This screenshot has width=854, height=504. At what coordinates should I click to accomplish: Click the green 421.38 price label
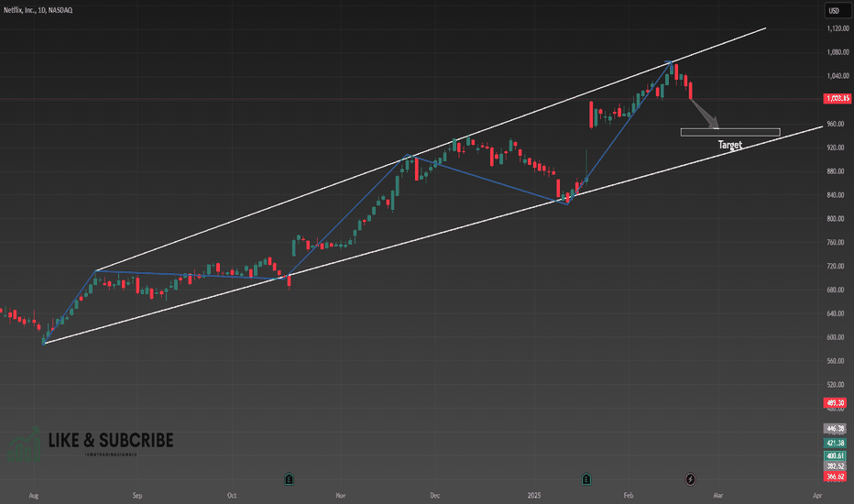click(835, 443)
